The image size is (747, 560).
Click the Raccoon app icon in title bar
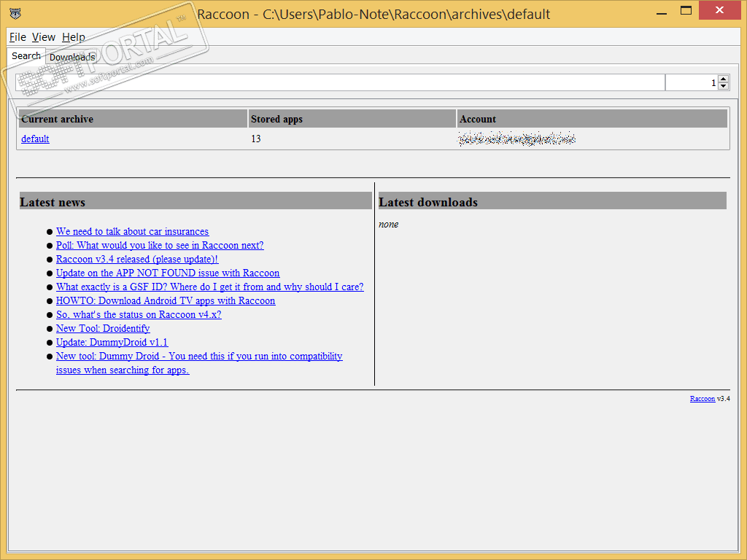pyautogui.click(x=15, y=13)
